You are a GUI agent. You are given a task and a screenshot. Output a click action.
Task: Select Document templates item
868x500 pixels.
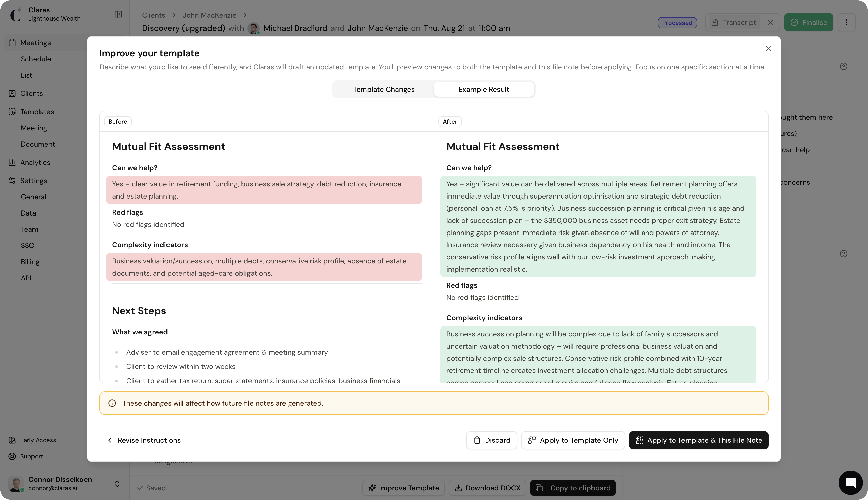point(38,144)
